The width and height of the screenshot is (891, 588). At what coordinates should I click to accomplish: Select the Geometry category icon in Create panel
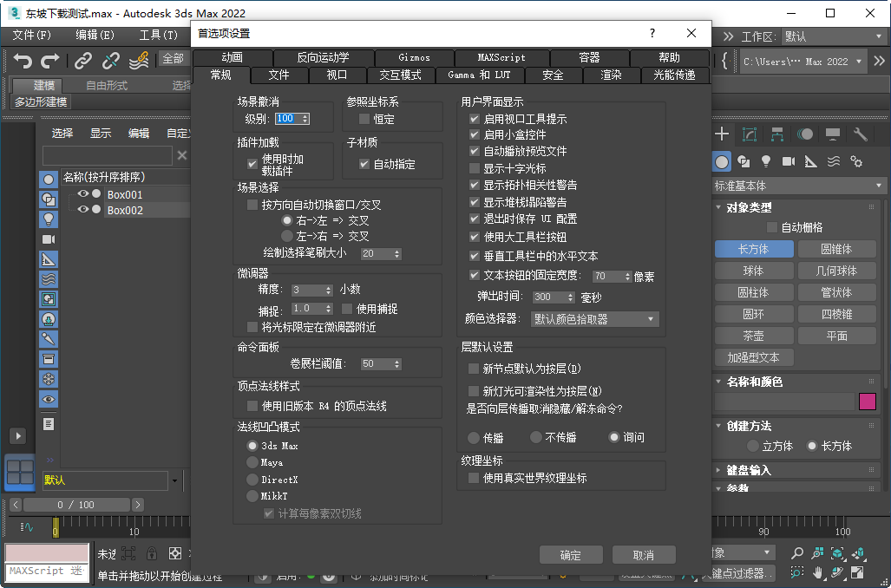pyautogui.click(x=722, y=161)
